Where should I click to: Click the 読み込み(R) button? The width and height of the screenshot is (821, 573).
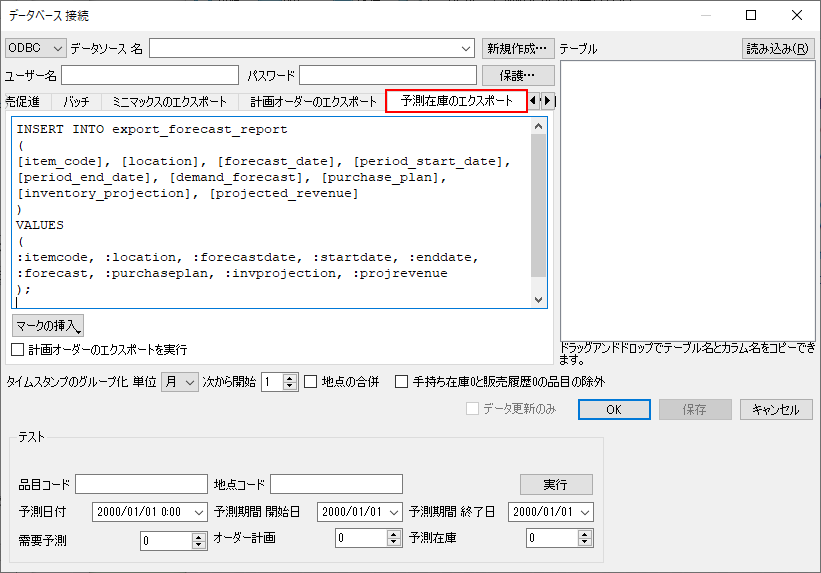pyautogui.click(x=778, y=48)
